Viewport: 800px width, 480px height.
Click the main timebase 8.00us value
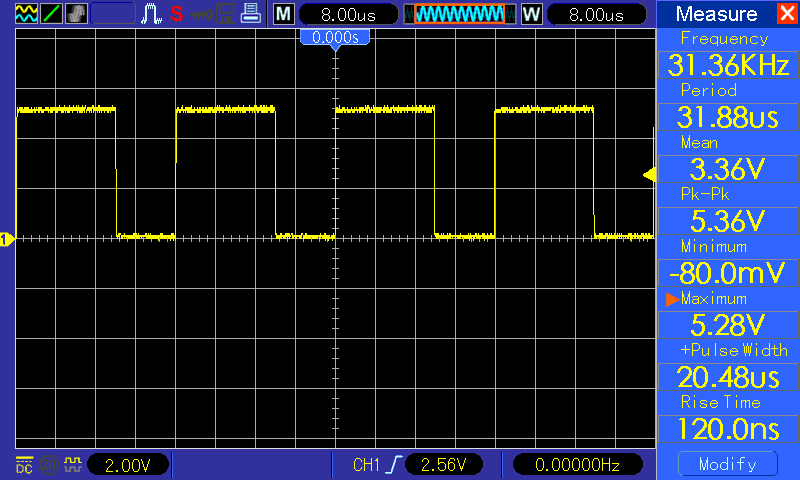coord(348,14)
